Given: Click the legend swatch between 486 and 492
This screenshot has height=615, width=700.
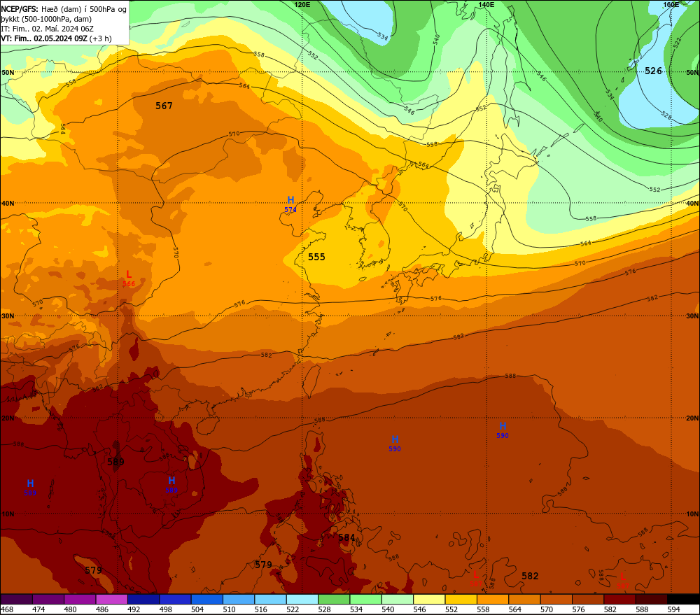Looking at the screenshot, I should click(x=111, y=599).
